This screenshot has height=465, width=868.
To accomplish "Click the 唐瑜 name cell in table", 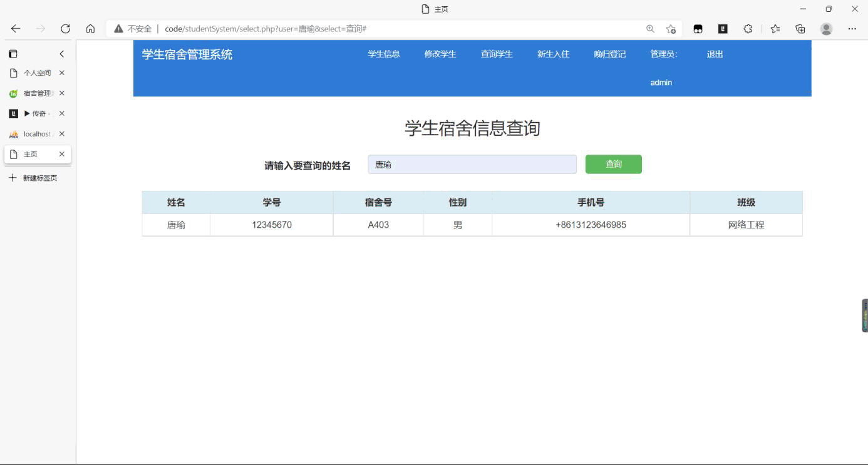I will 176,225.
